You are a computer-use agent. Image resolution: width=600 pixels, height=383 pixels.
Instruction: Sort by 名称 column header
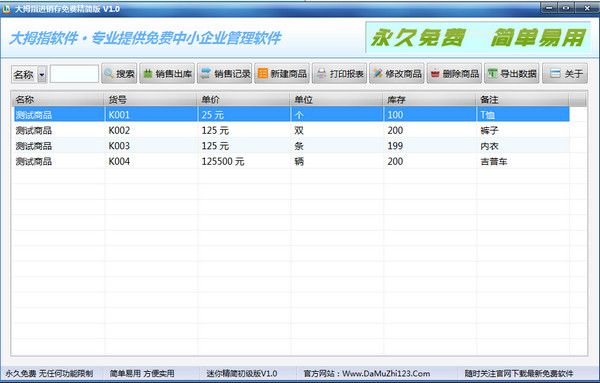57,99
